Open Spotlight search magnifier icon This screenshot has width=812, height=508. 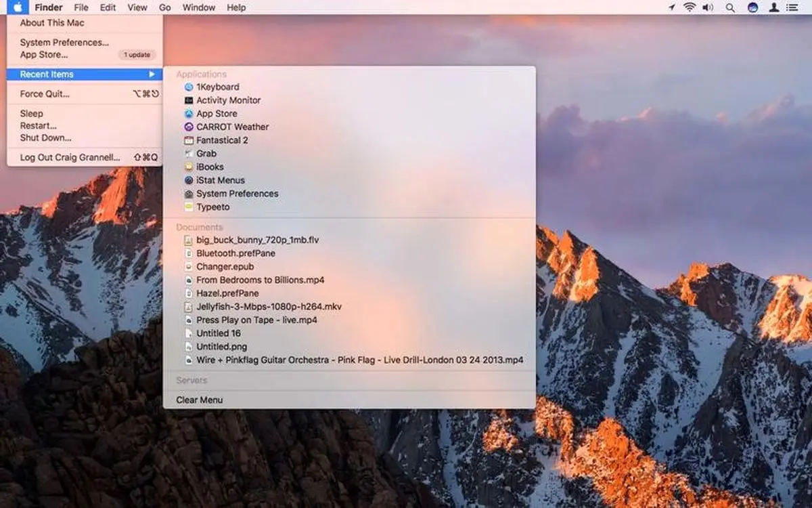[x=730, y=7]
